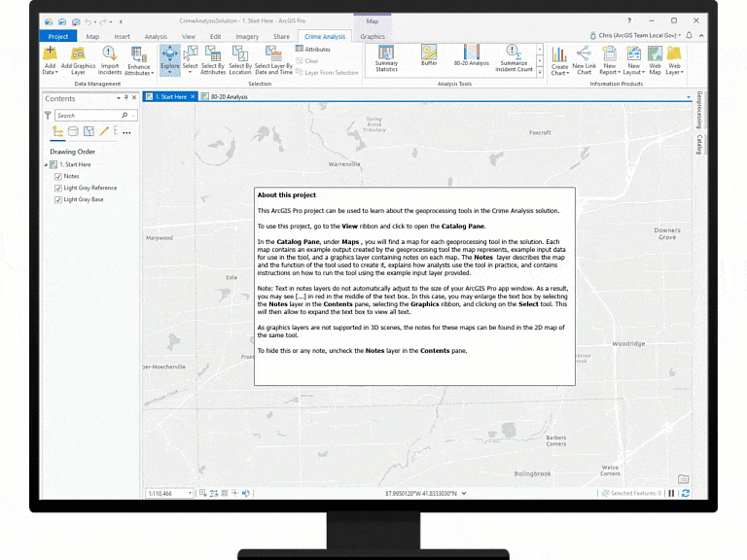The height and width of the screenshot is (560, 747).
Task: Open Select Layer By Date and Time
Action: 273,60
